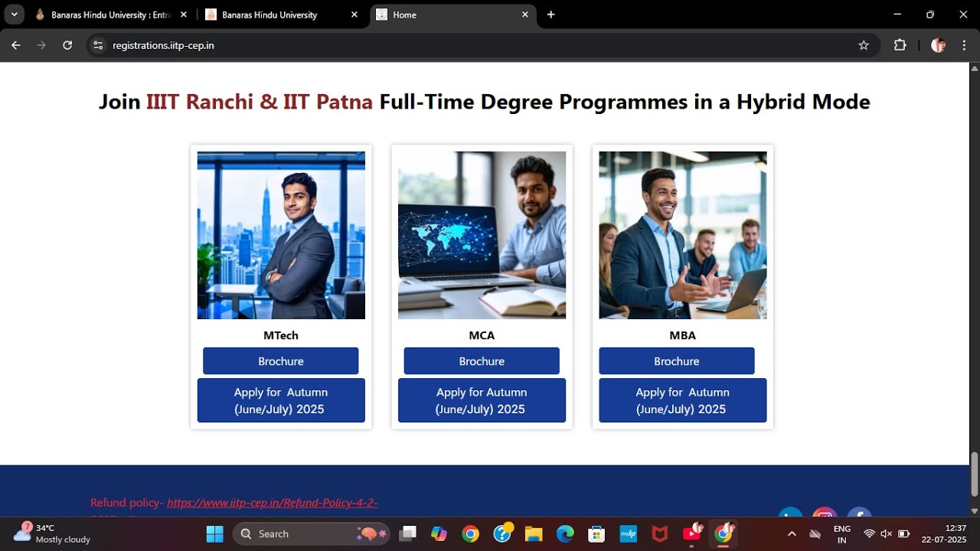Click the address bar URL field
The image size is (980, 551).
click(482, 45)
